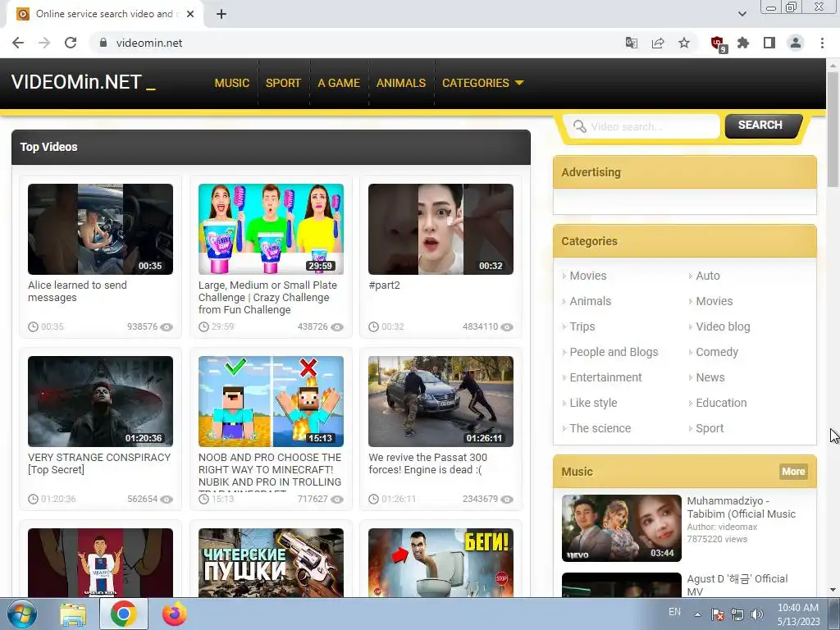Open the network tray icon
Screen dimensions: 840x630
[737, 614]
